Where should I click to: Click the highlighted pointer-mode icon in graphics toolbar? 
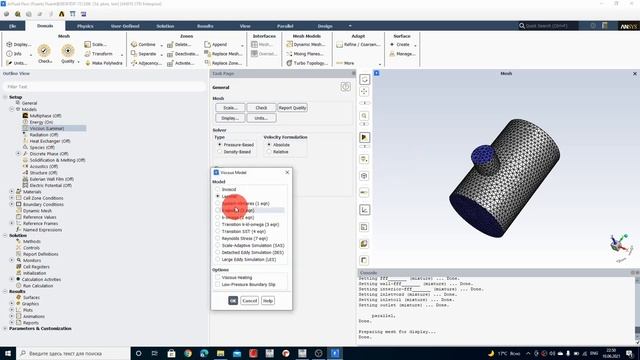point(364,138)
